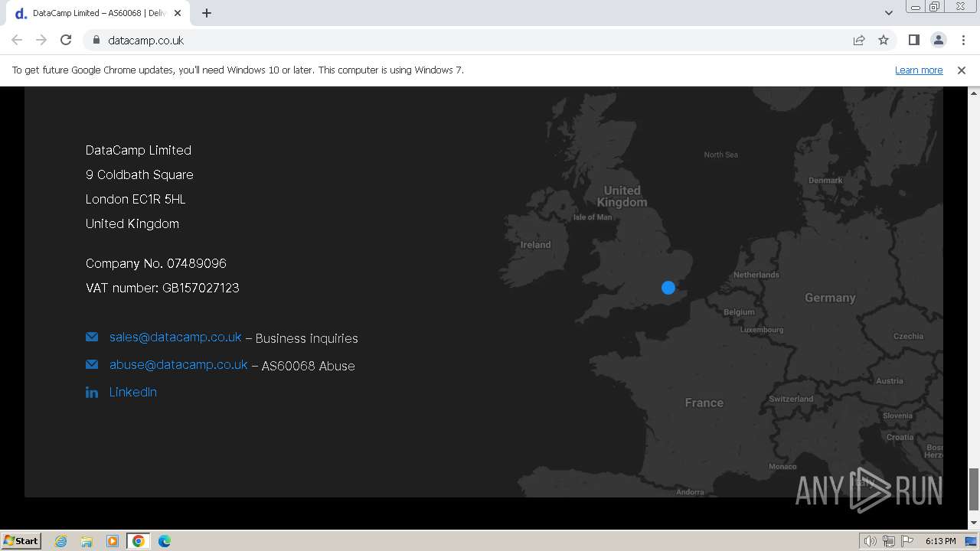Click the 6:13 PM system clock
Viewport: 980px width, 551px height.
[x=940, y=541]
